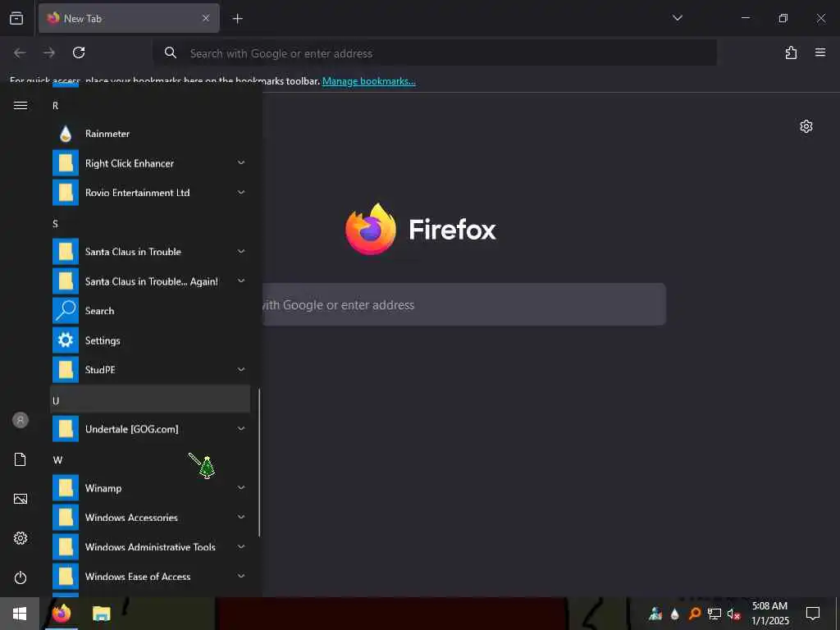Open the Right Click Enhancer folder
Viewport: 840px width, 630px height.
[150, 163]
